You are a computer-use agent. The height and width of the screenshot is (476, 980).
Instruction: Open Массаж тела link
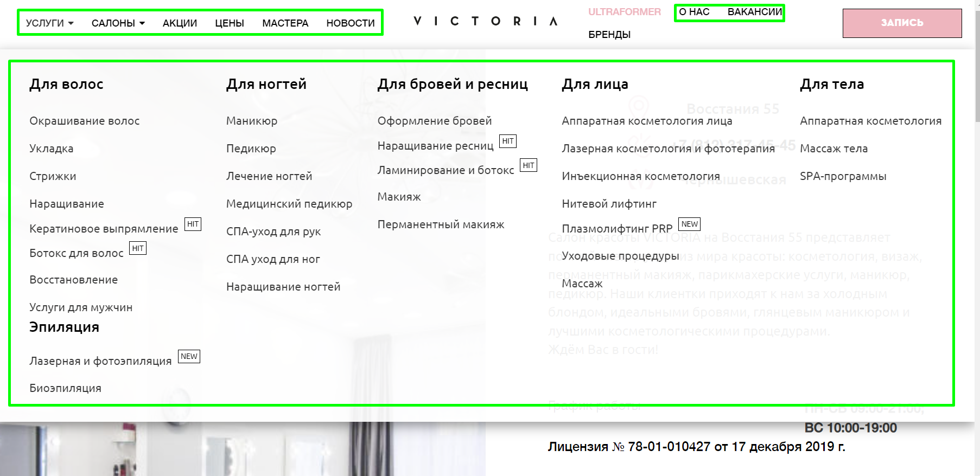833,149
